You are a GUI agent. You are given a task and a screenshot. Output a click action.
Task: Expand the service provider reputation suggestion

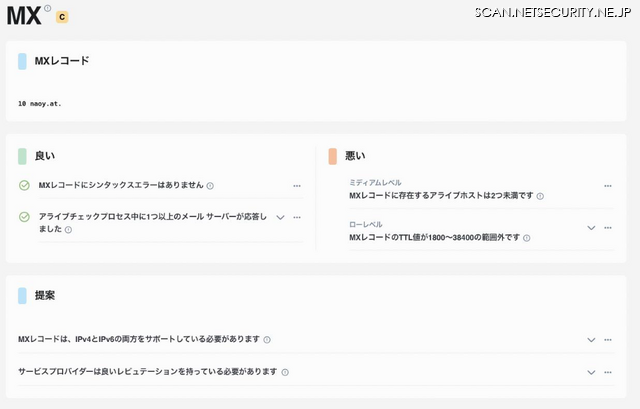coord(591,372)
